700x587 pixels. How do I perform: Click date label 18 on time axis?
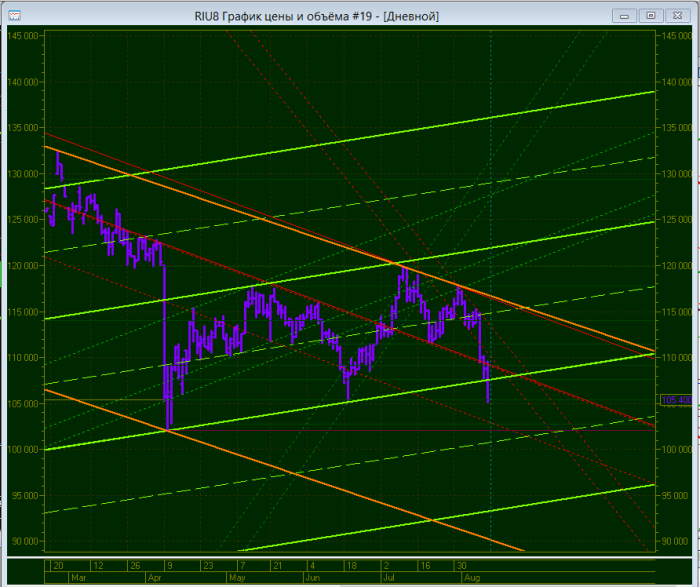click(352, 566)
